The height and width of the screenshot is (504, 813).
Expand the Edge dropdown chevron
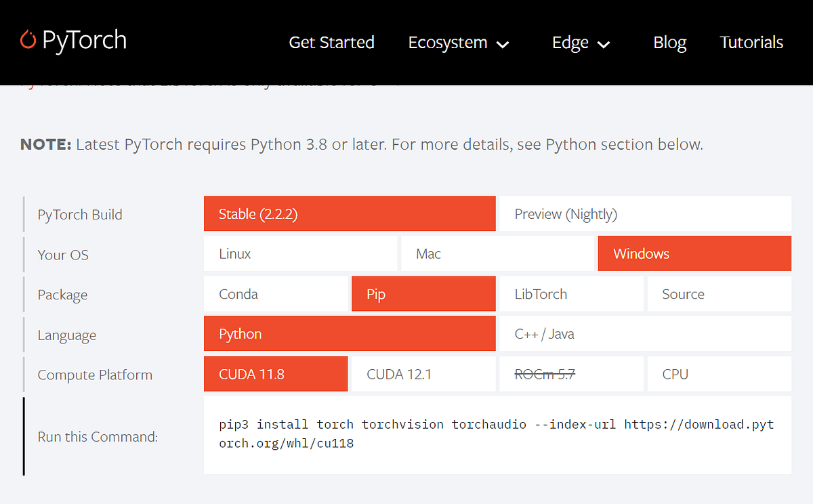(604, 45)
